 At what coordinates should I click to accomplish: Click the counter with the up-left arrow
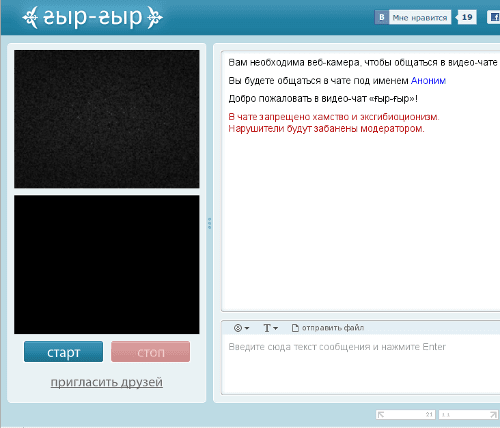(x=405, y=414)
